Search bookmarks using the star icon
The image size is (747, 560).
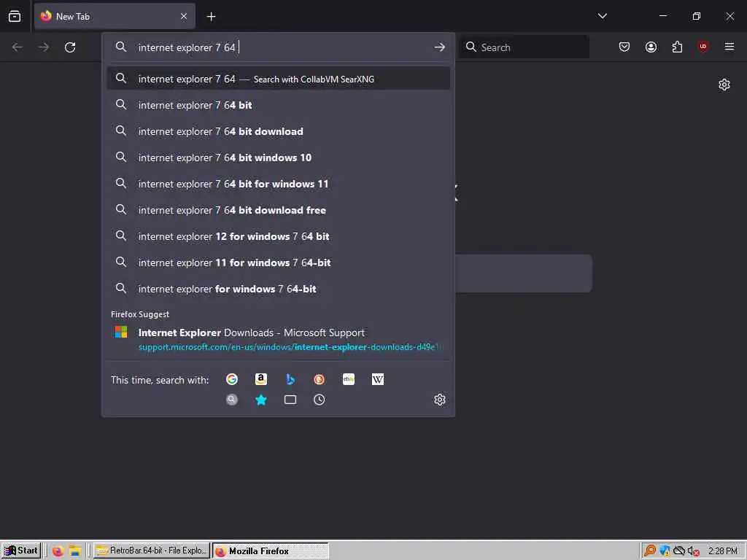coord(261,400)
